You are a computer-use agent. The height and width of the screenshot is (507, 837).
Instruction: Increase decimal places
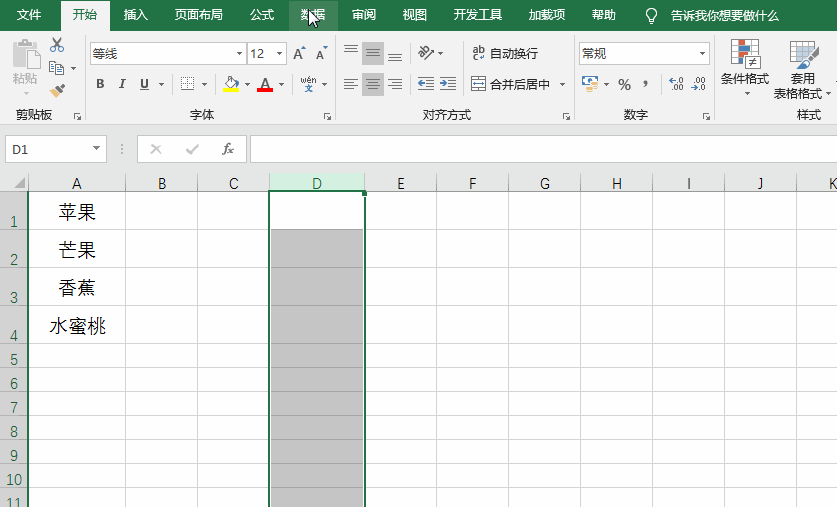(676, 84)
